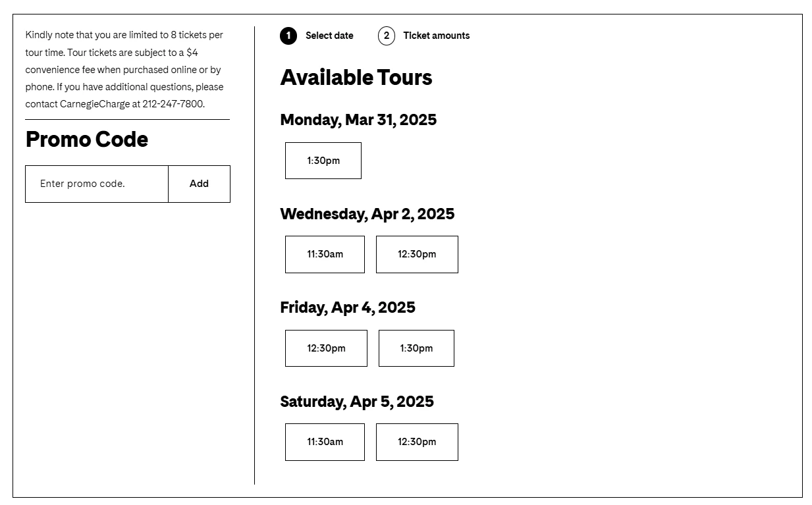
Task: Click the Promo Code heading
Action: (x=87, y=140)
